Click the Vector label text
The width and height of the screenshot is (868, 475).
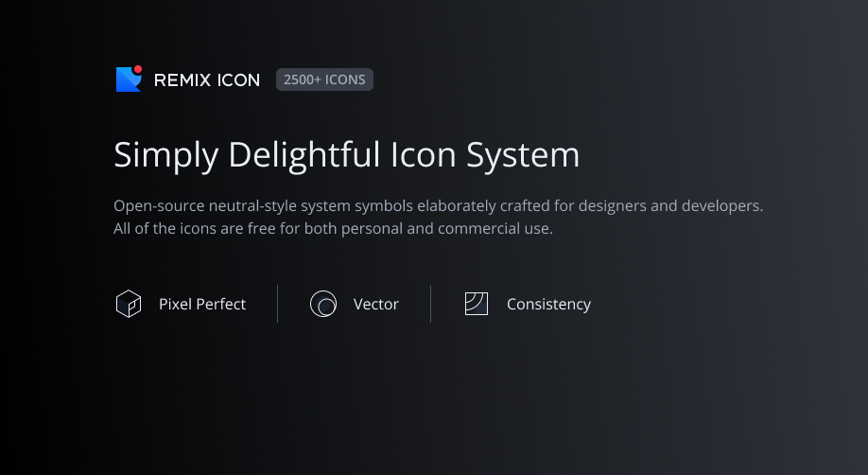pyautogui.click(x=376, y=304)
